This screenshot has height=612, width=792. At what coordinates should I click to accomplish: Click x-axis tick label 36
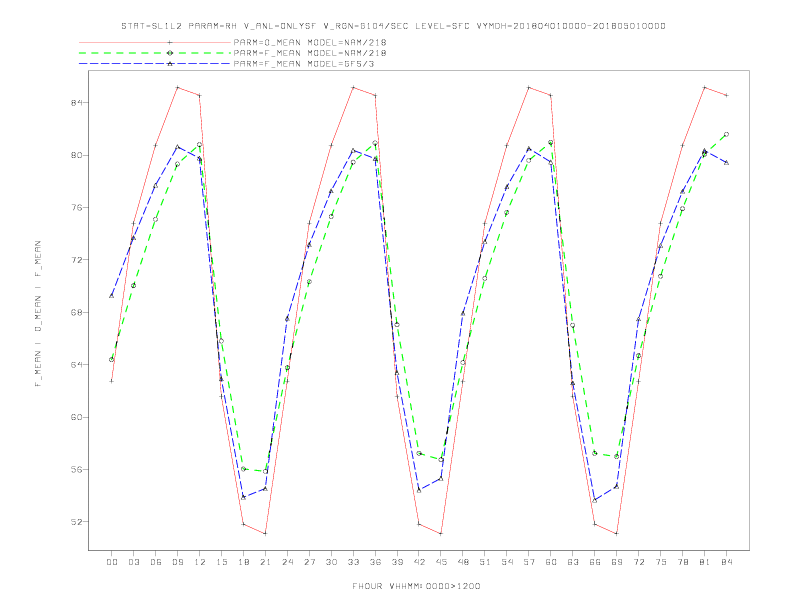(375, 562)
